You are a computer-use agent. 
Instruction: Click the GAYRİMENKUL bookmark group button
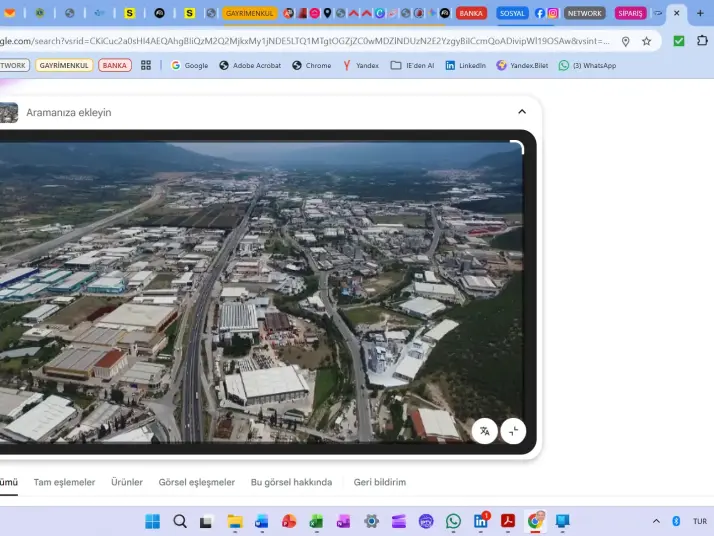point(65,65)
